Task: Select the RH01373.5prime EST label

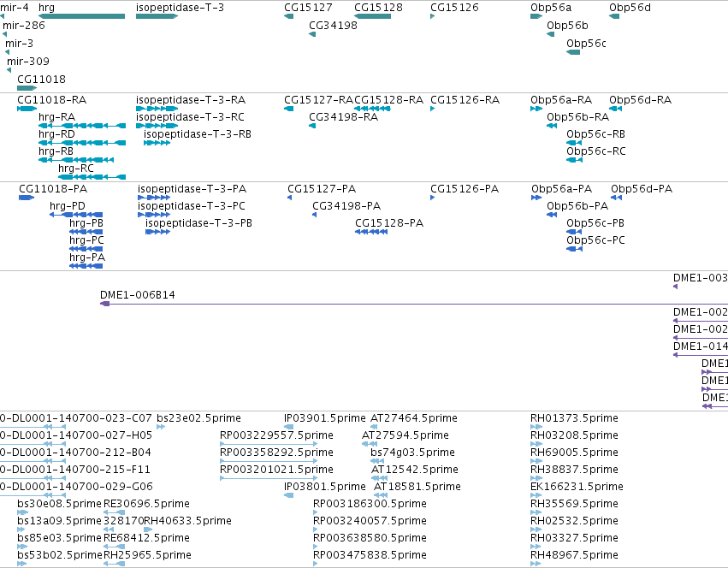Action: [574, 418]
